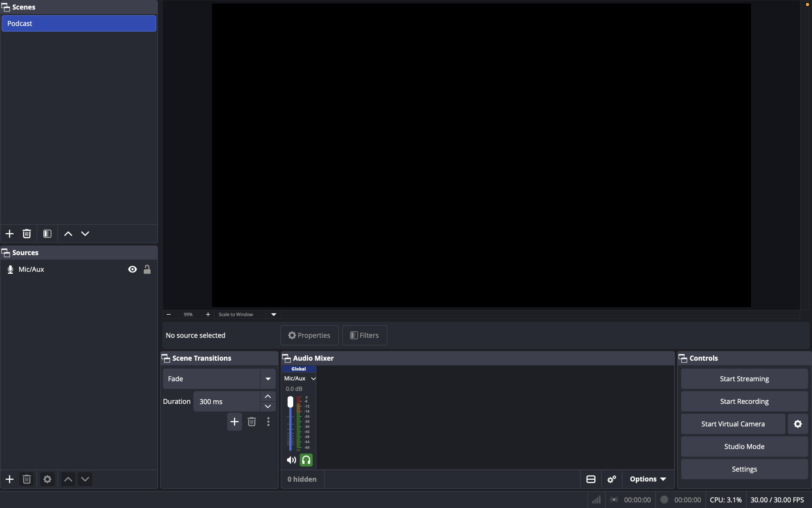Screen dimensions: 812x508
Task: Click the 99% zoom value
Action: coord(188,314)
